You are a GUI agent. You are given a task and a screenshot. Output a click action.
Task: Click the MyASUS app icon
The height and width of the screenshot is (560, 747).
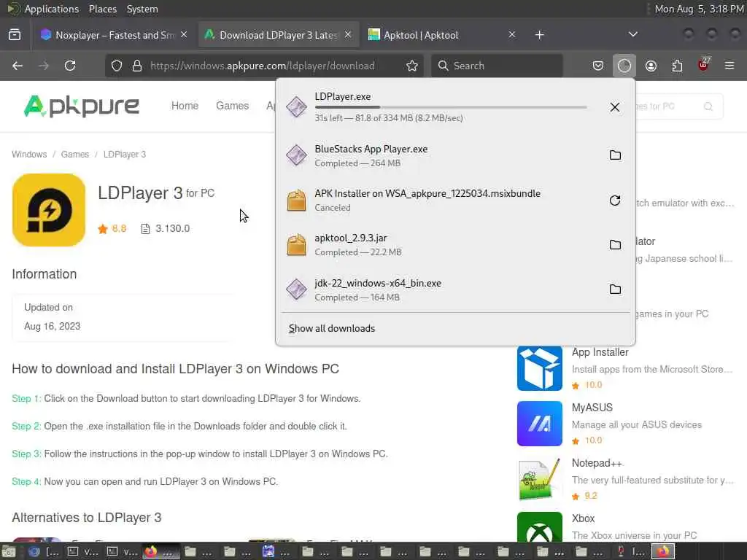point(540,424)
